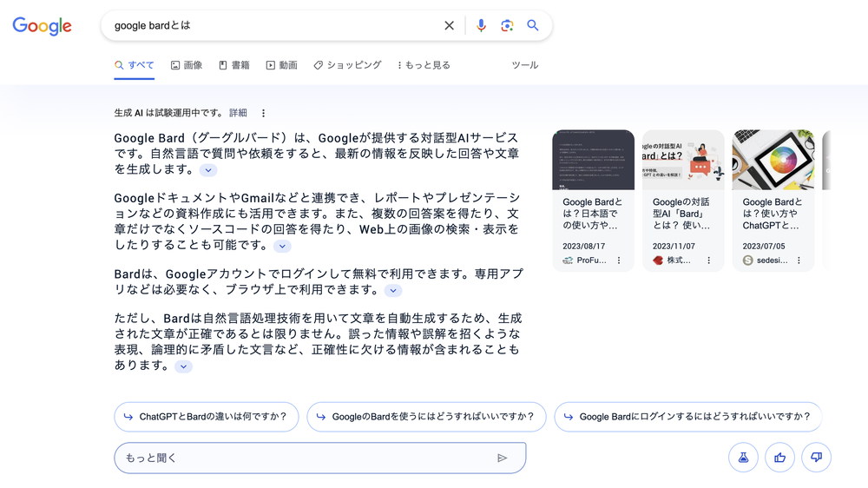Image resolution: width=868 pixels, height=488 pixels.
Task: Click the 生成 AI は試験運用中です notice
Action: pyautogui.click(x=168, y=113)
